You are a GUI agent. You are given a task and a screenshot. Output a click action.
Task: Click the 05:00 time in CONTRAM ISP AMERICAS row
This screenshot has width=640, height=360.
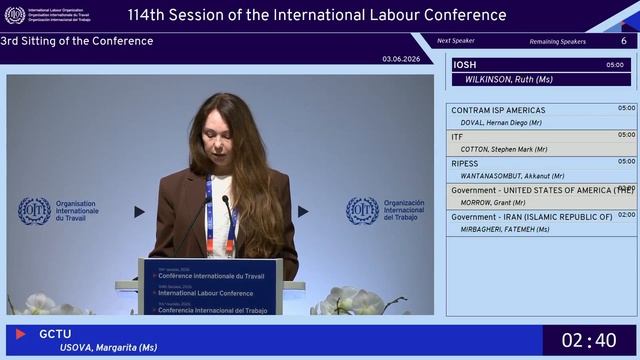627,108
